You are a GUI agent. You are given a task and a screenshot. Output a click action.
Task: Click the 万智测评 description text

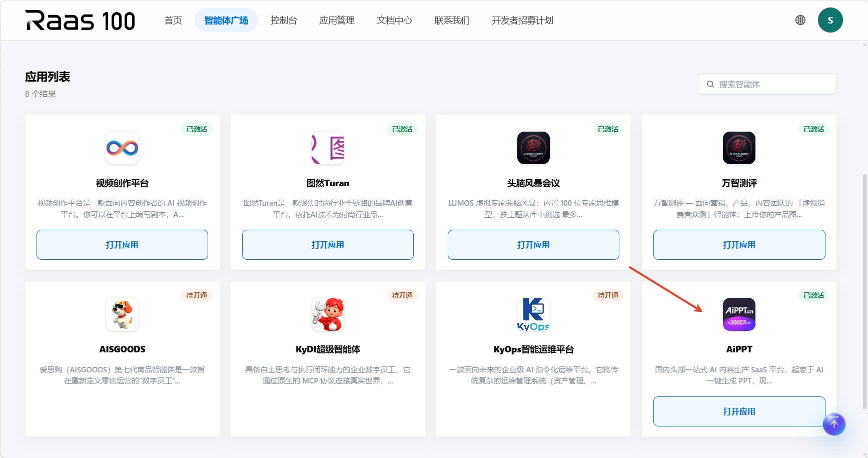[x=739, y=209]
